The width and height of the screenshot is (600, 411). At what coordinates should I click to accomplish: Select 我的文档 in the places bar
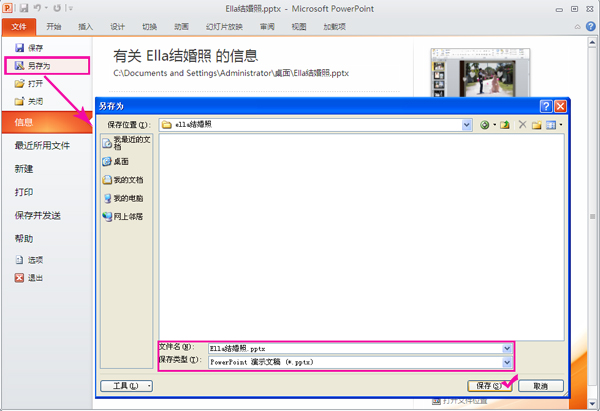(123, 180)
